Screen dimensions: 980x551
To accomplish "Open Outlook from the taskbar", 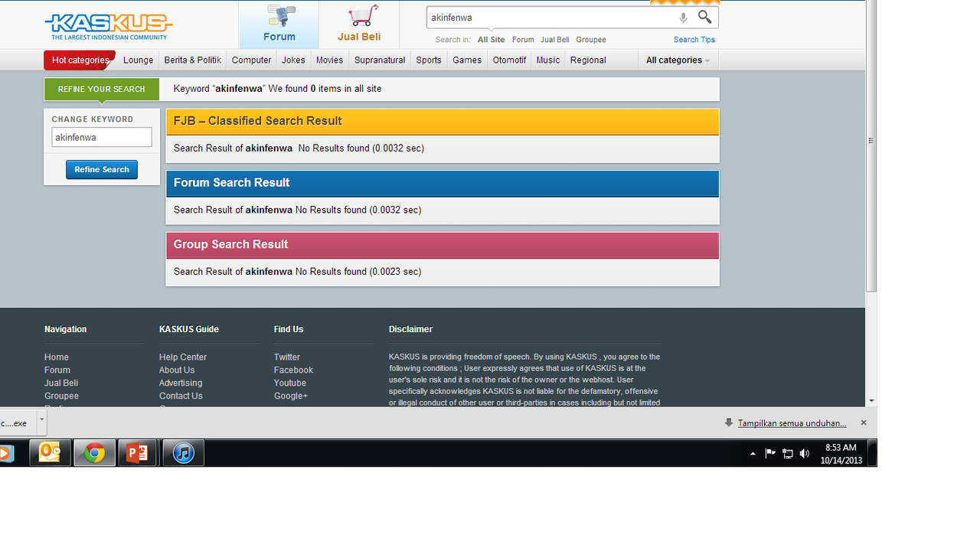I will [51, 453].
